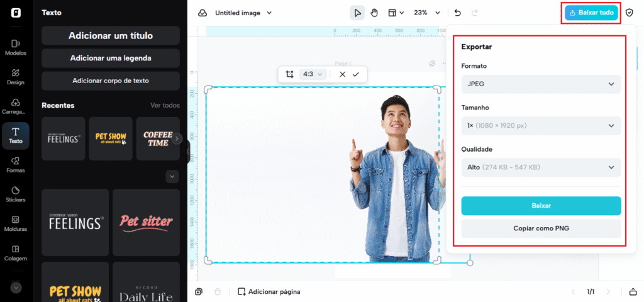Expand the 4:3 crop ratio dropdown

pos(313,74)
